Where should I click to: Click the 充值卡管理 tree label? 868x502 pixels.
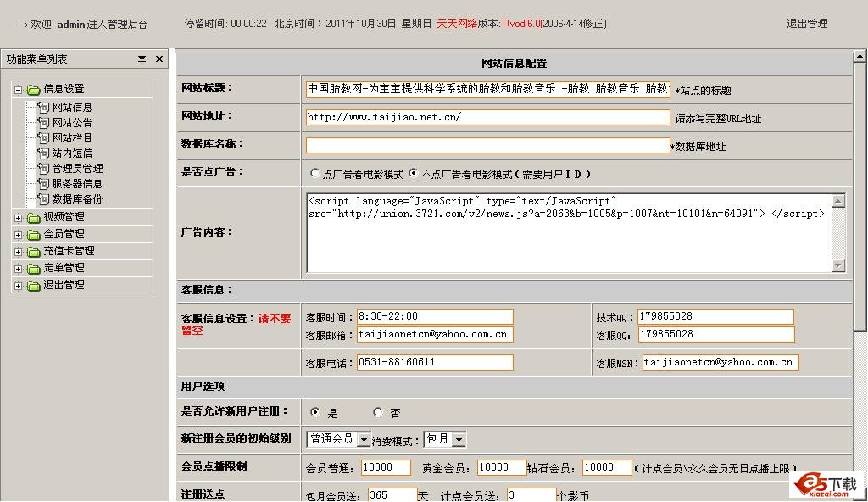click(70, 251)
